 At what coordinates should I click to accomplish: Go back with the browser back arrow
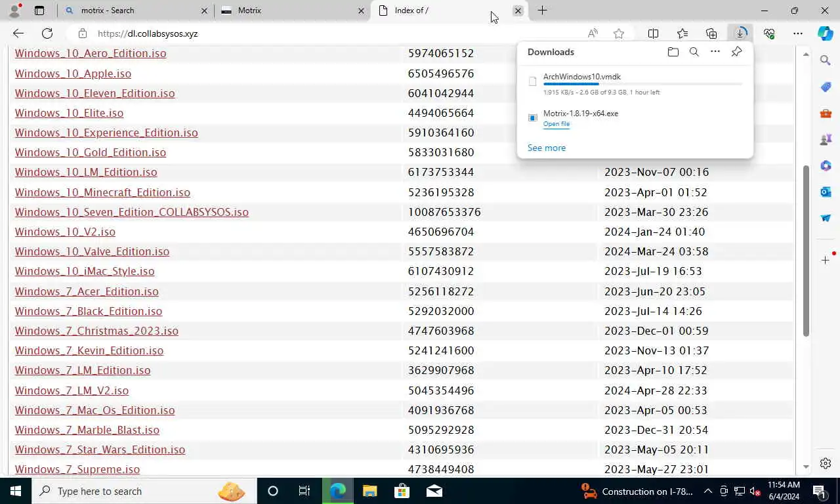coord(18,33)
